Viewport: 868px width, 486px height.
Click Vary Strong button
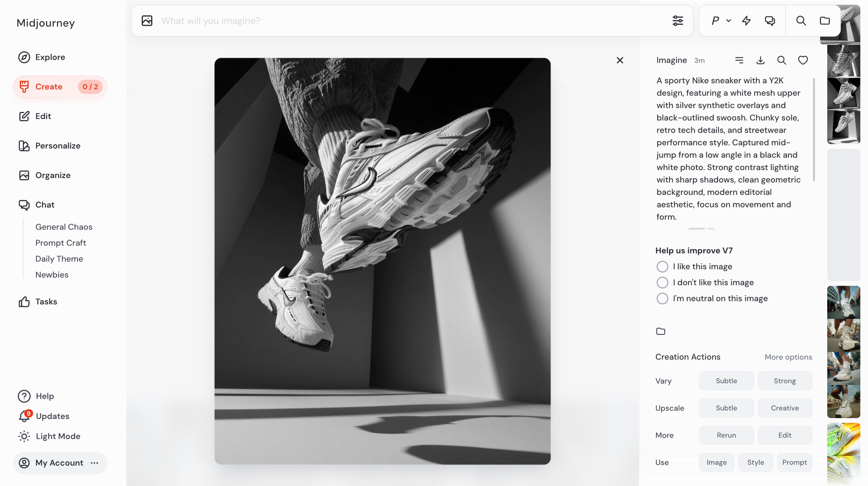[x=784, y=381]
